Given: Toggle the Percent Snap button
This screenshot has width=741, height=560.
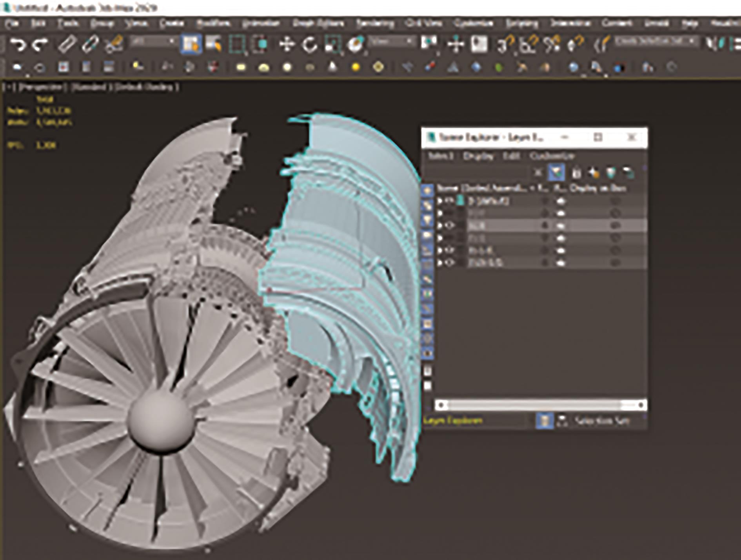Looking at the screenshot, I should coord(552,44).
